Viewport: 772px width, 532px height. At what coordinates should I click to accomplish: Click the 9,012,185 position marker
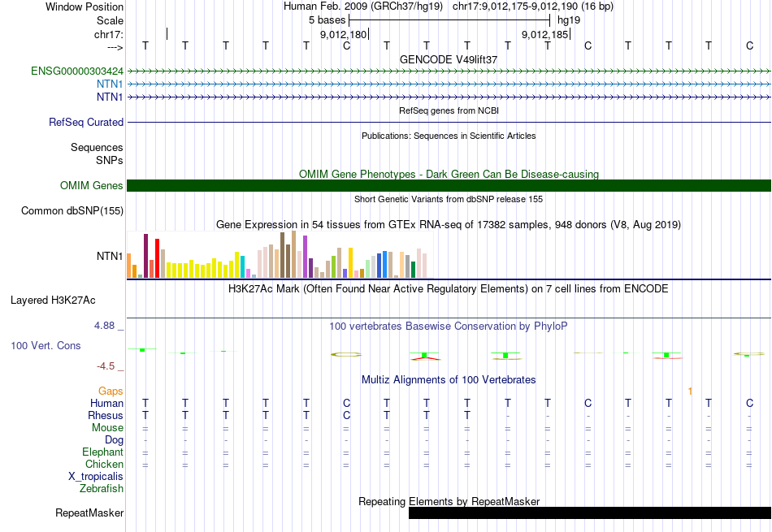[545, 34]
